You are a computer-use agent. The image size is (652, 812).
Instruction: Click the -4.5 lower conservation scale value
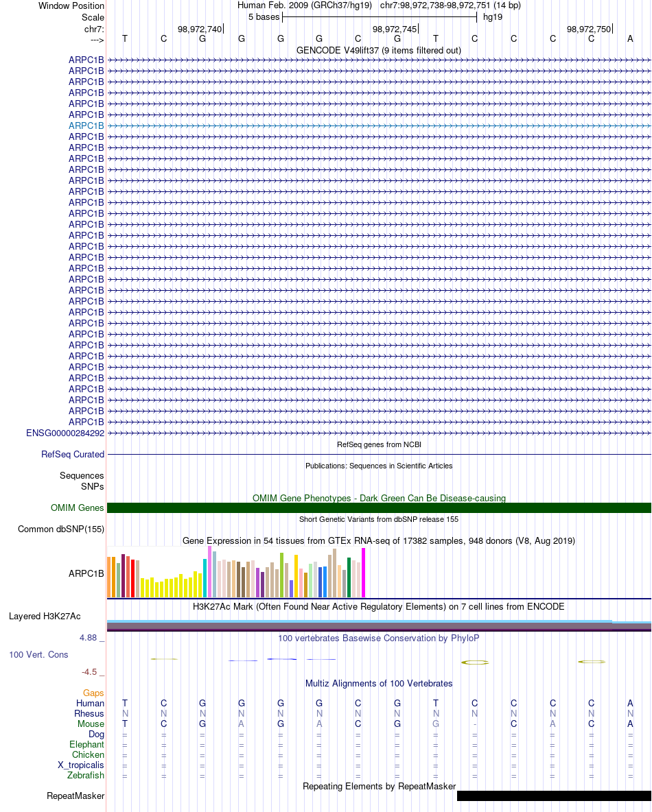pyautogui.click(x=89, y=671)
